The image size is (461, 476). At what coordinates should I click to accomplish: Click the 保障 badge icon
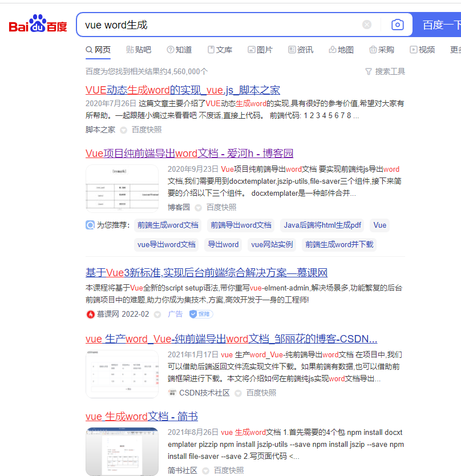tap(201, 314)
